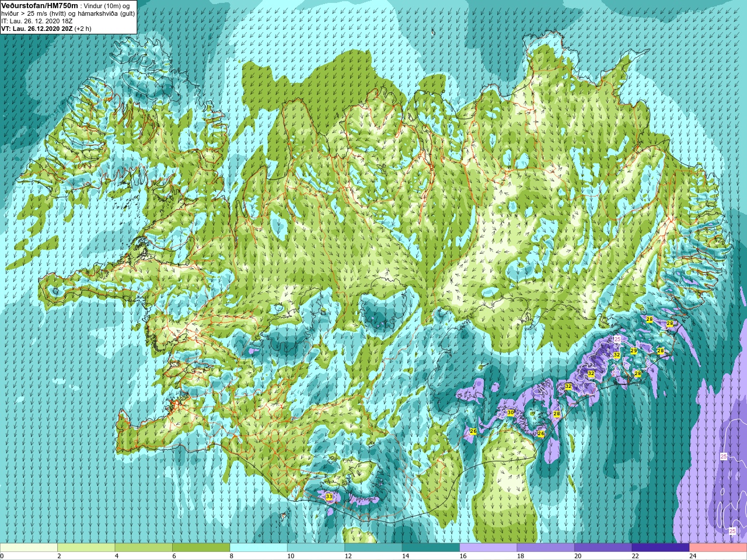Select the "12" tick label on the legend scale
The width and height of the screenshot is (747, 560).
(348, 556)
